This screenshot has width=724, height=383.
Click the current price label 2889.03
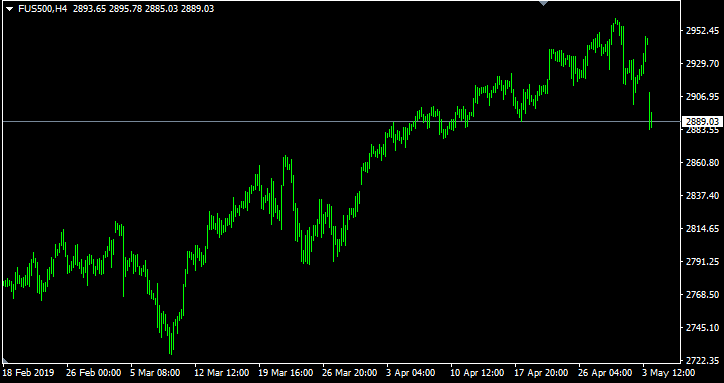pyautogui.click(x=703, y=121)
